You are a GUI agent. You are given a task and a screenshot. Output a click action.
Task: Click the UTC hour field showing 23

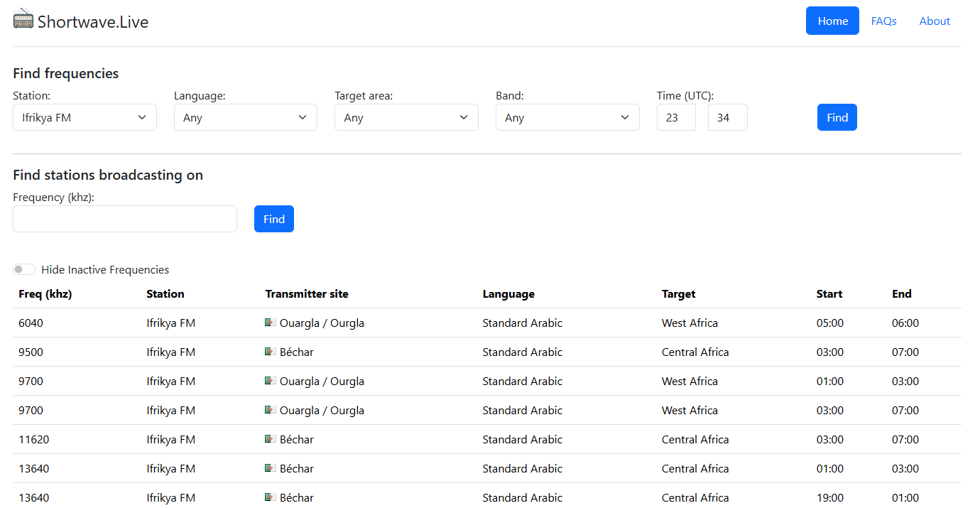coord(676,117)
